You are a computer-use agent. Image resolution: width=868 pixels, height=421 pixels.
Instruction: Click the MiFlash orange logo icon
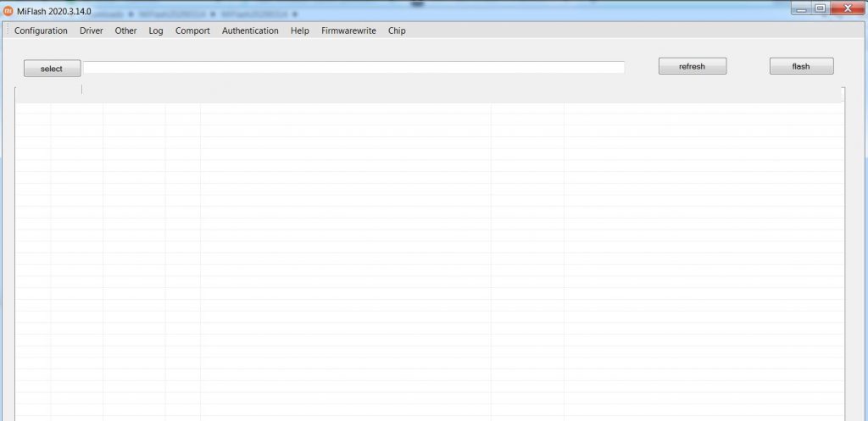(8, 11)
